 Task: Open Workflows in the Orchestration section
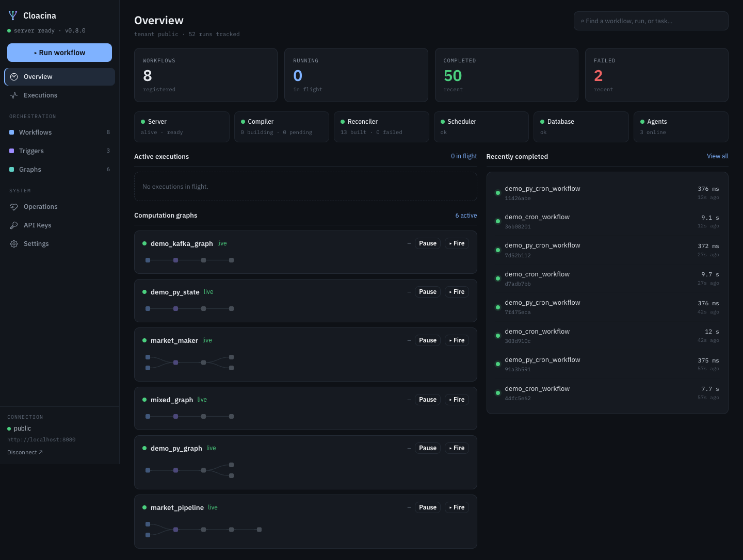pyautogui.click(x=59, y=133)
